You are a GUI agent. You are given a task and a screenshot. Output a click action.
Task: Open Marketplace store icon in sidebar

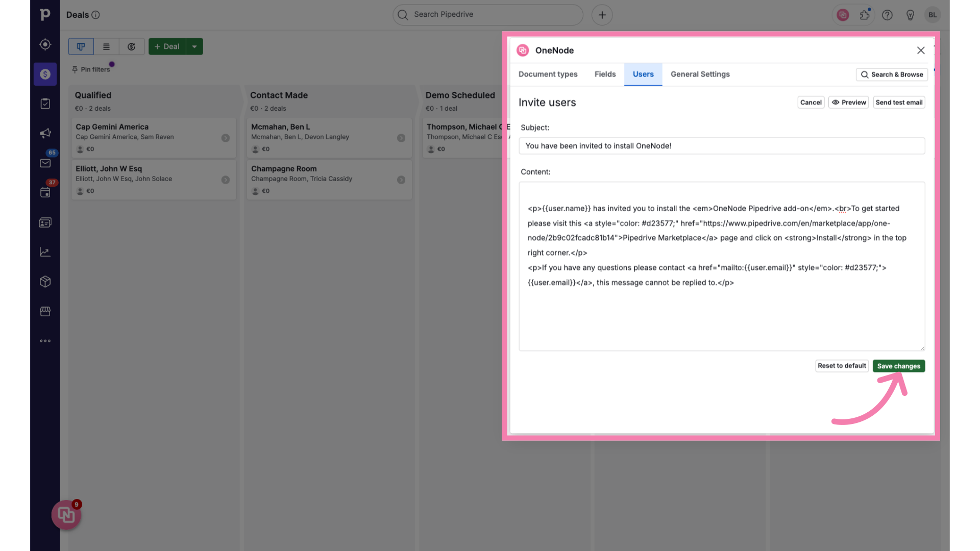click(x=45, y=311)
